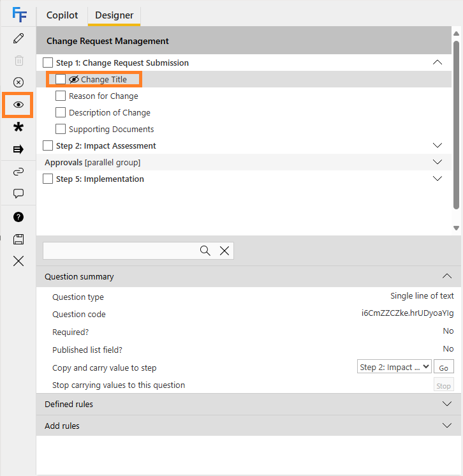Toggle visibility with the eye icon
463x476 pixels.
pyautogui.click(x=18, y=105)
